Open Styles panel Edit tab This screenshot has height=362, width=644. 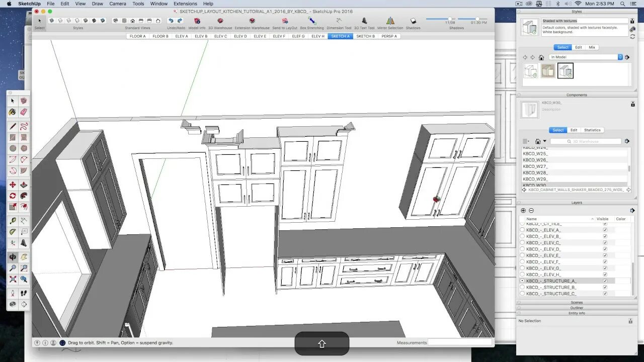tap(579, 47)
